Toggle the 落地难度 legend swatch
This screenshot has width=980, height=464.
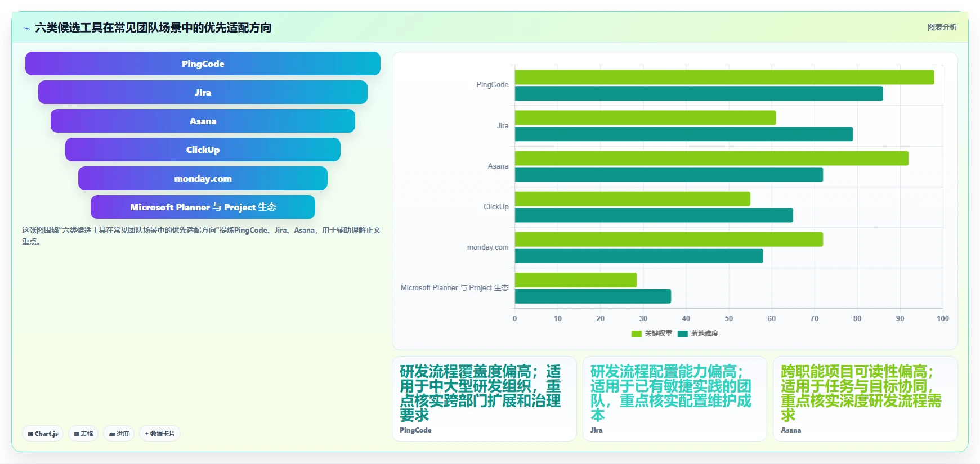click(x=683, y=334)
